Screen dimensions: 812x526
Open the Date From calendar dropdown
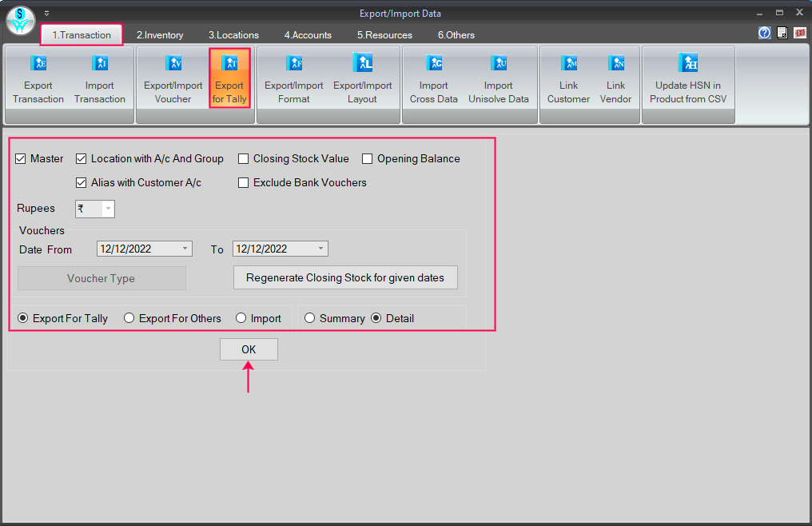[185, 249]
